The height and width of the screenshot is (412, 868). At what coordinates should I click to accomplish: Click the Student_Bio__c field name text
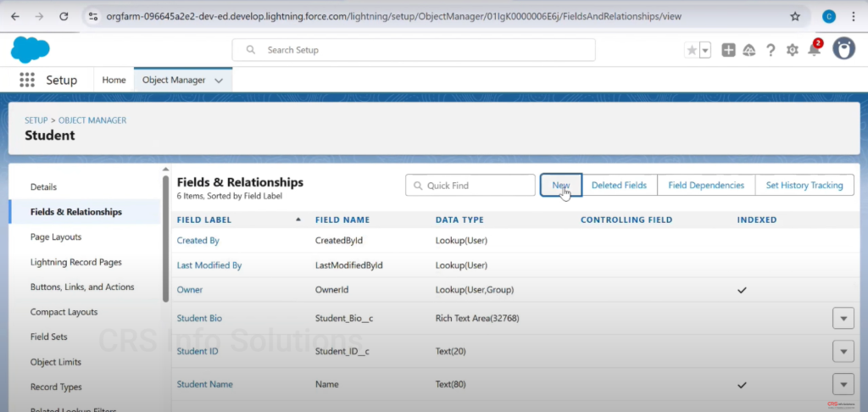(344, 319)
